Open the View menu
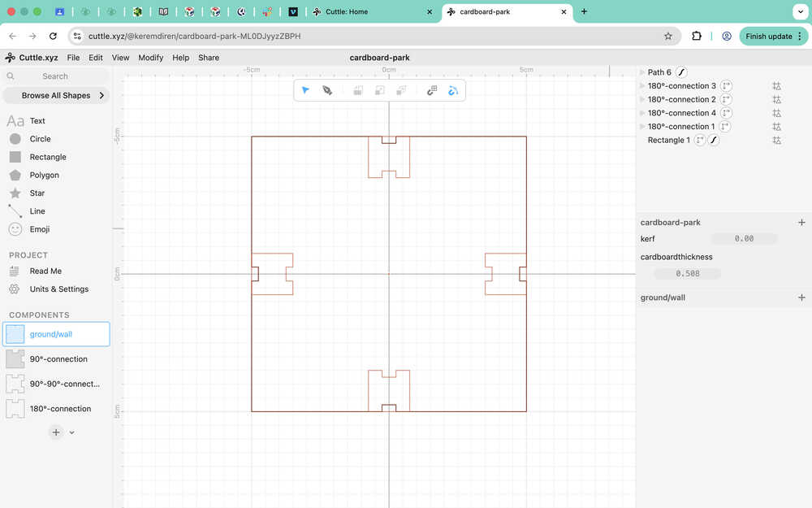This screenshot has height=508, width=812. coord(120,58)
